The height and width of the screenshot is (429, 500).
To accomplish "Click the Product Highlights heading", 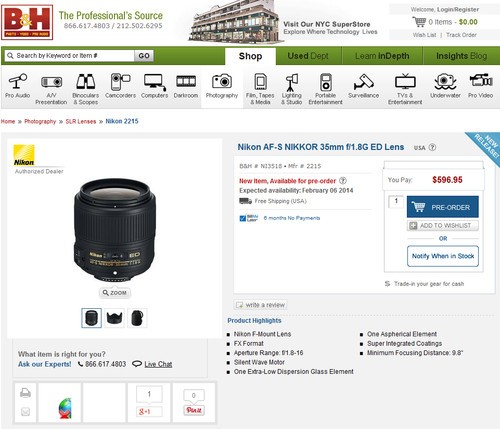I will click(254, 321).
